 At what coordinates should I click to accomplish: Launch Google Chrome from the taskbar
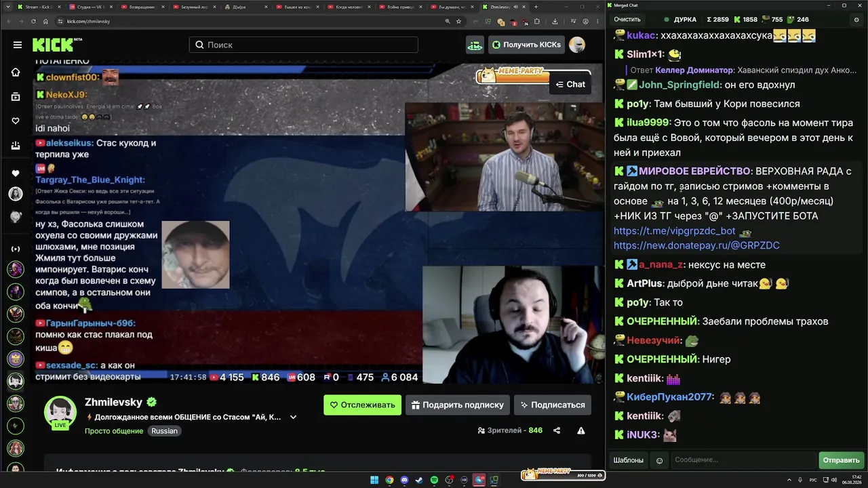pos(389,480)
